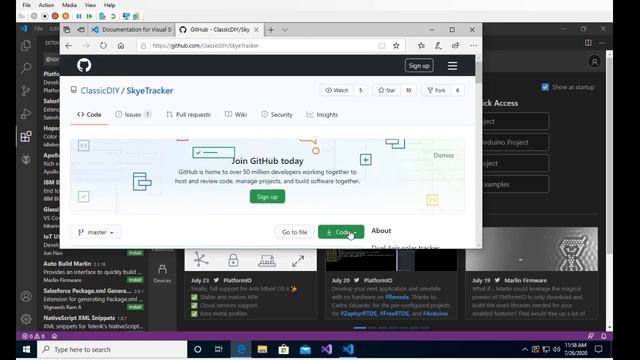
Task: Open Run and Debug view in VS Code
Action: coord(26,113)
